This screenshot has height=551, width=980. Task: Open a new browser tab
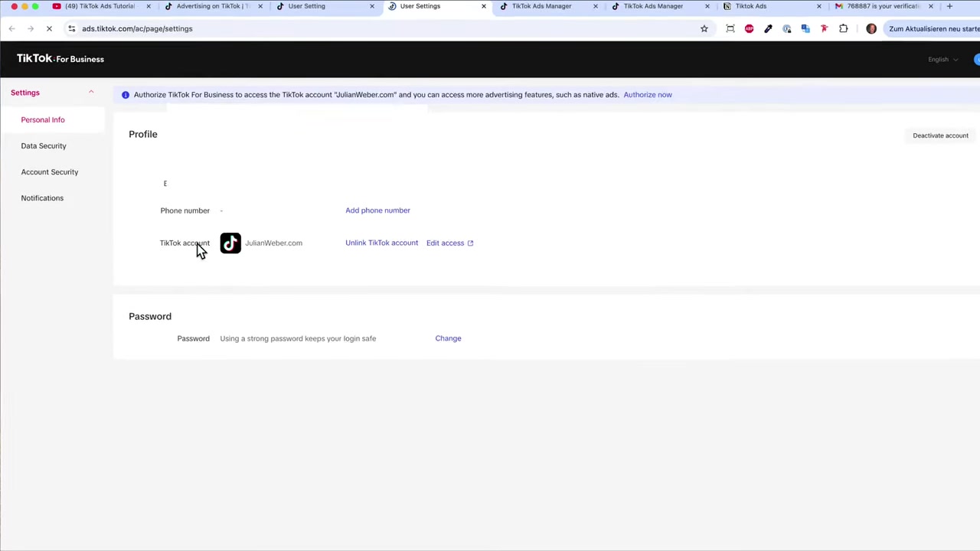pyautogui.click(x=949, y=6)
